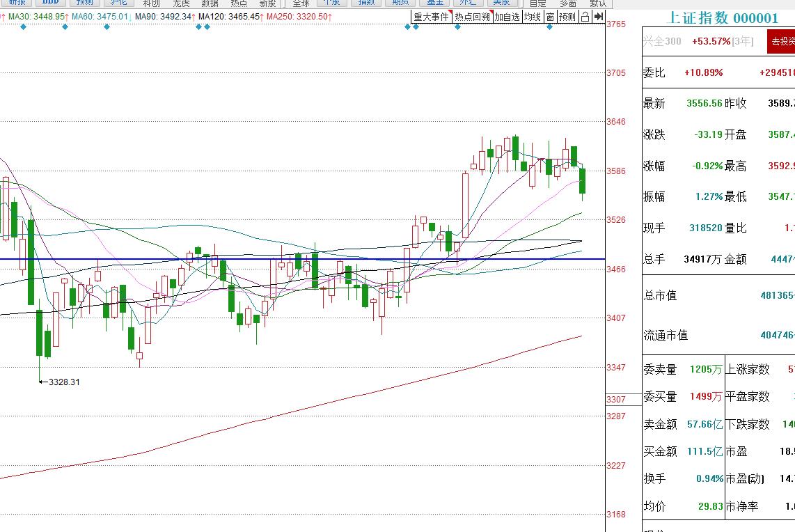Click diamond event marker below 窗 button
This screenshot has height=532, width=795.
coord(549,27)
